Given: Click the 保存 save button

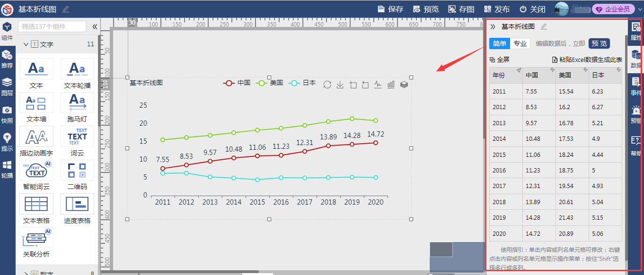Looking at the screenshot, I should click(x=390, y=9).
